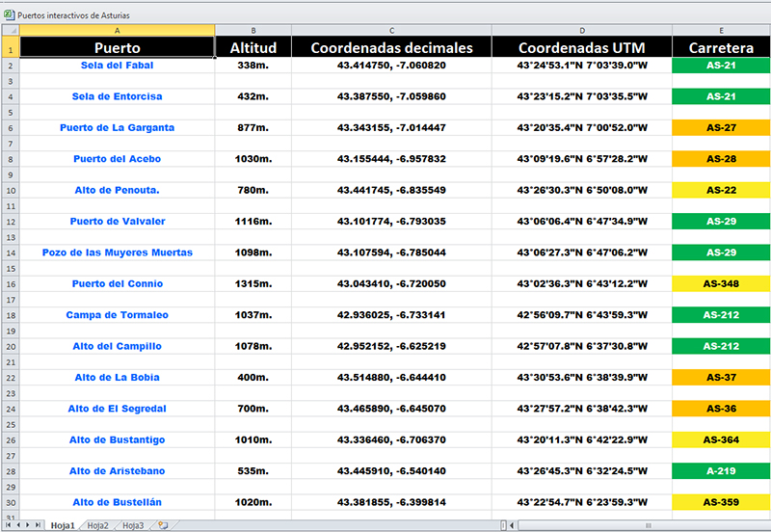Select column E header
The width and height of the screenshot is (771, 532).
(721, 30)
